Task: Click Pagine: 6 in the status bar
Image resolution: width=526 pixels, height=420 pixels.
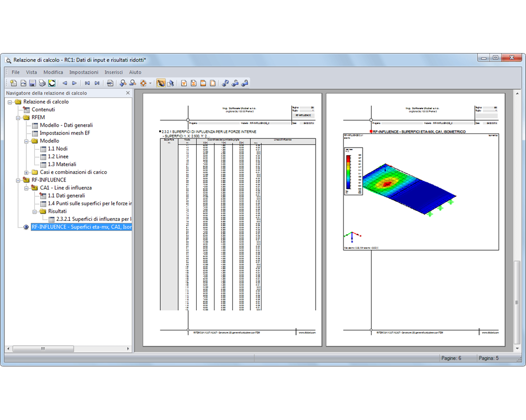Action: [451, 358]
